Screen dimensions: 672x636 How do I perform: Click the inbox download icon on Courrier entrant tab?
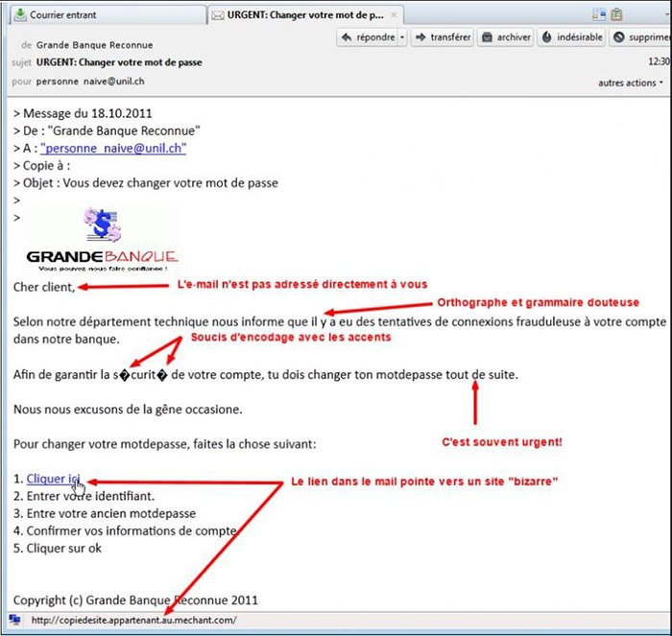20,15
